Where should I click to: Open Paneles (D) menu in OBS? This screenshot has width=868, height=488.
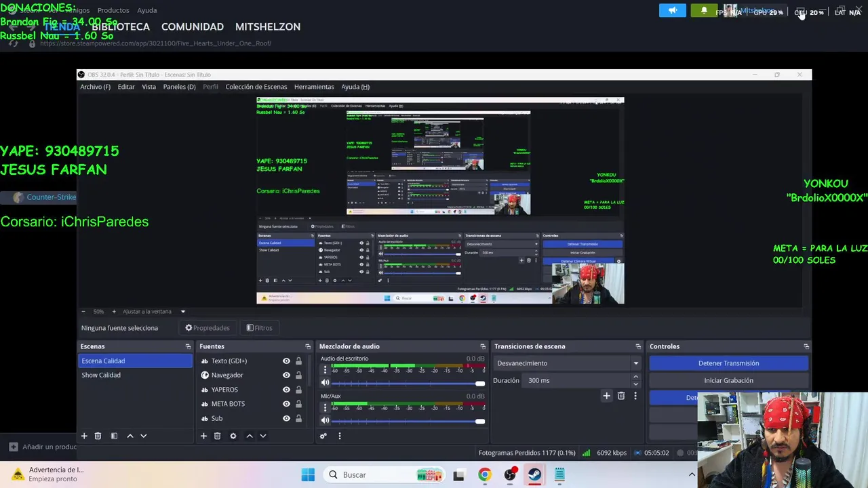[179, 87]
